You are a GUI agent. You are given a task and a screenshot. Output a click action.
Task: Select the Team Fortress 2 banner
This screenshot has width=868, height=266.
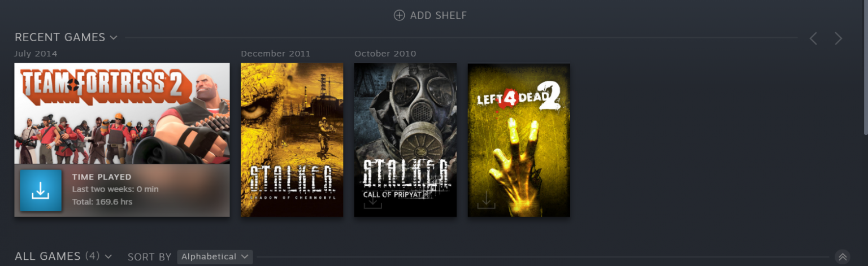click(x=122, y=114)
